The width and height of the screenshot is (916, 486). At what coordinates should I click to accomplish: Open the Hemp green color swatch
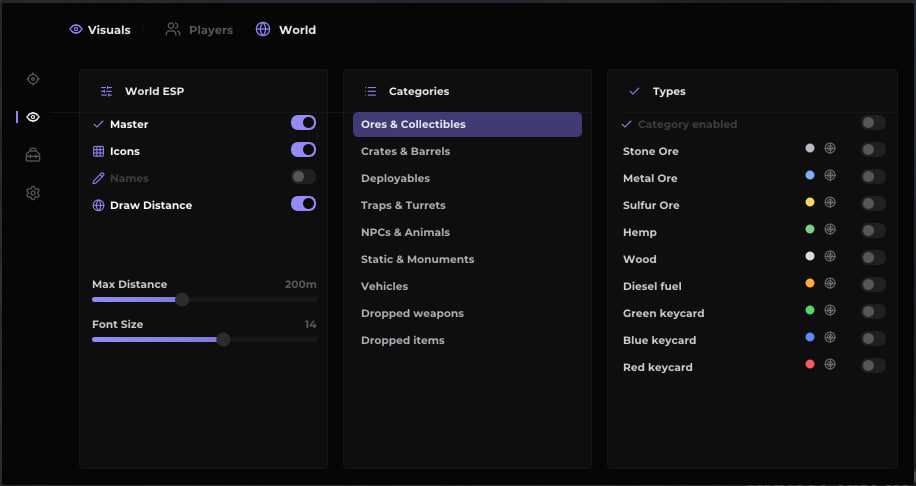(810, 229)
